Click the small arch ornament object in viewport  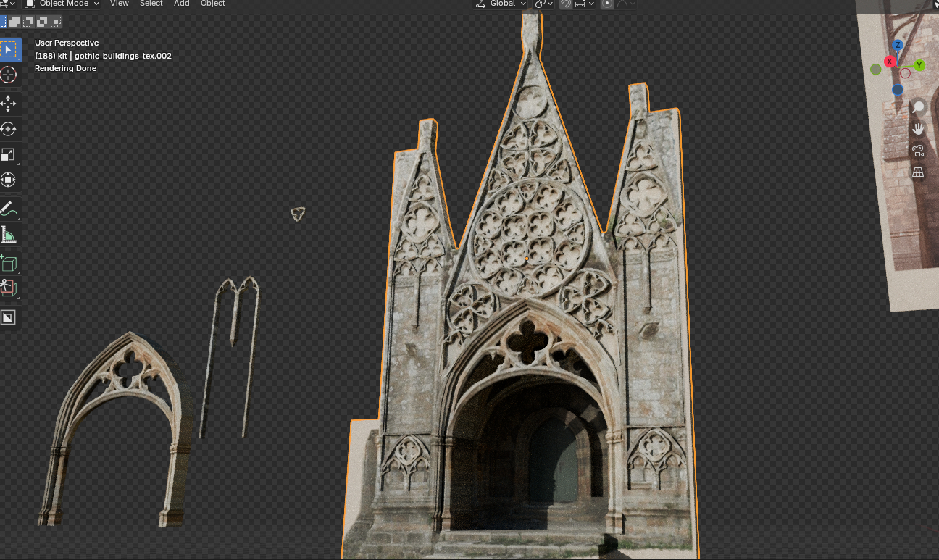298,213
